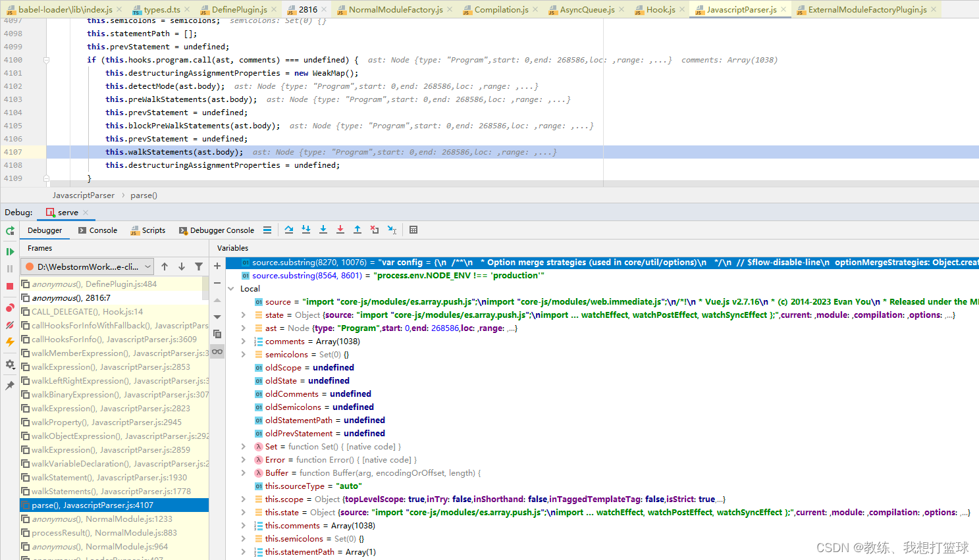Click Step Over arrow
Screen dimensions: 979x560
(x=289, y=230)
